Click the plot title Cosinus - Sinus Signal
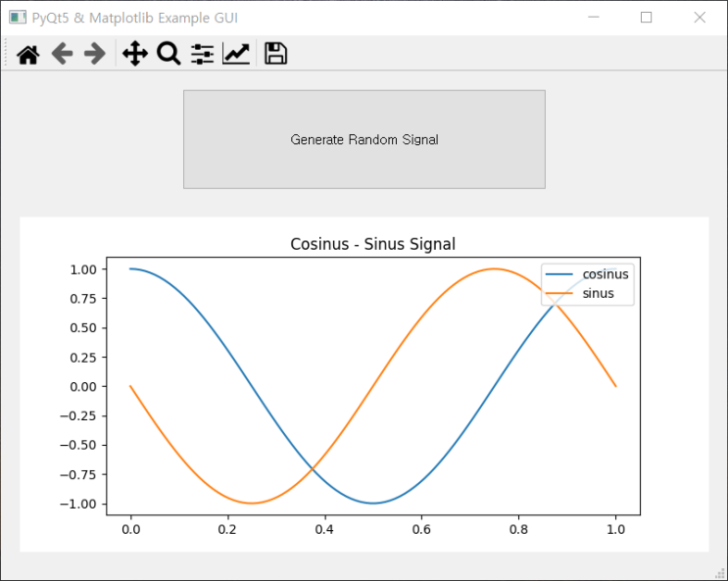This screenshot has height=581, width=728. [372, 244]
